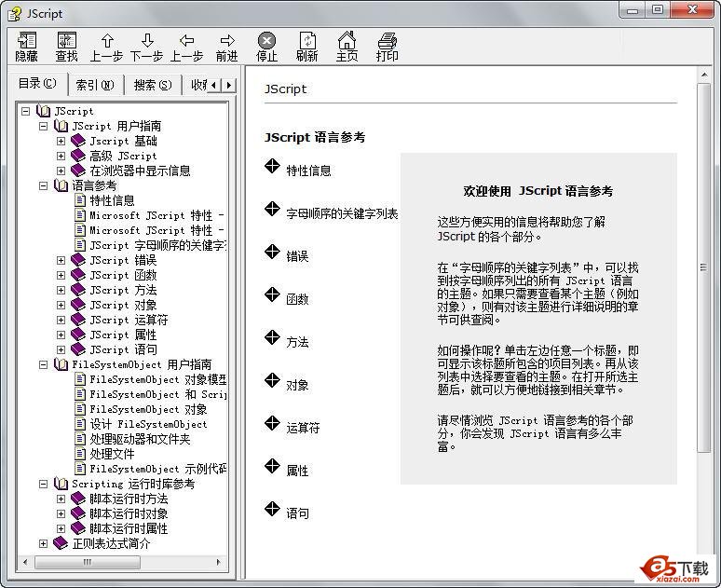
Task: Click the diamond bullet beside 特性信息
Action: (x=272, y=166)
